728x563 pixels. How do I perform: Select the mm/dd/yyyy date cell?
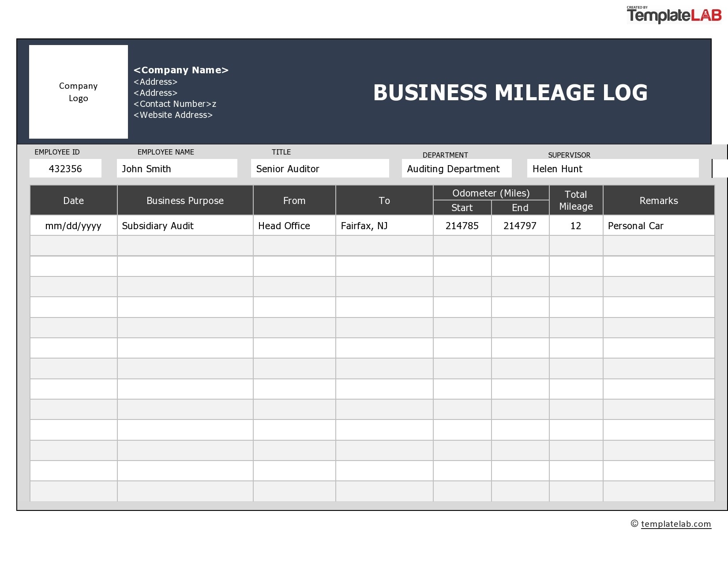(x=73, y=226)
